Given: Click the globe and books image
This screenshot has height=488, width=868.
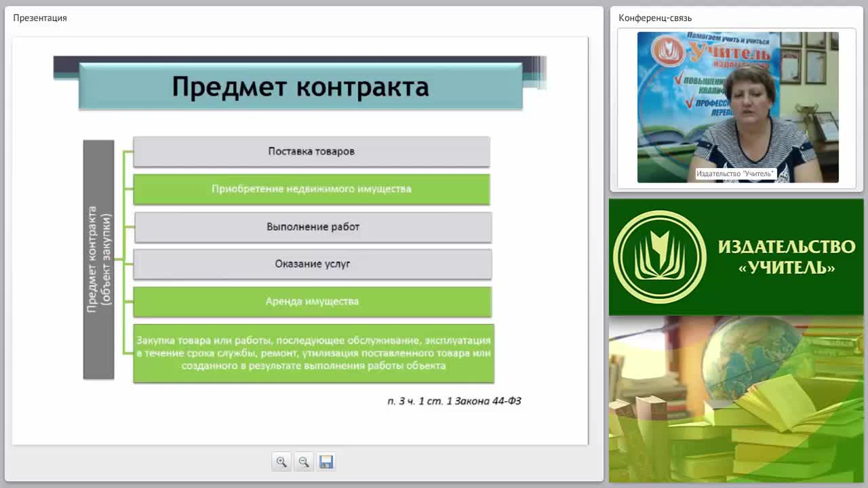Looking at the screenshot, I should coord(736,399).
